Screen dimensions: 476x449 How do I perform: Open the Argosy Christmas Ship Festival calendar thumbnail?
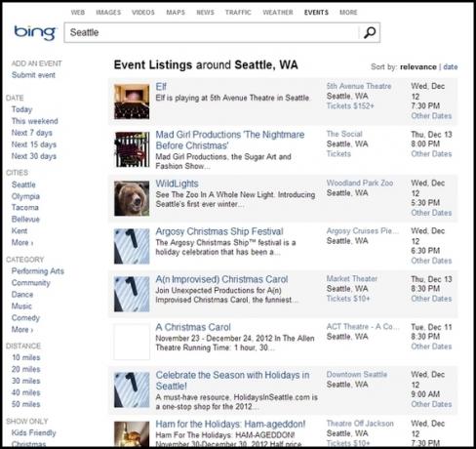point(132,246)
